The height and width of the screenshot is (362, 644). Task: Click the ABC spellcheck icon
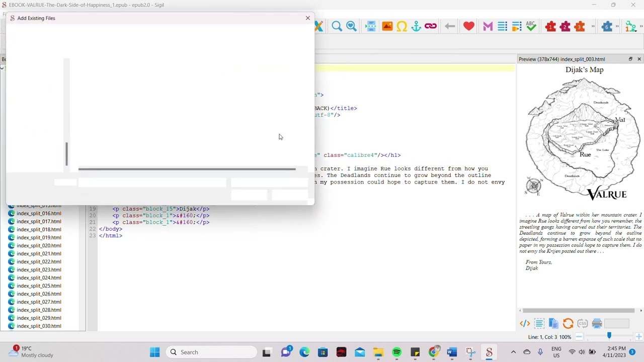coord(531,26)
